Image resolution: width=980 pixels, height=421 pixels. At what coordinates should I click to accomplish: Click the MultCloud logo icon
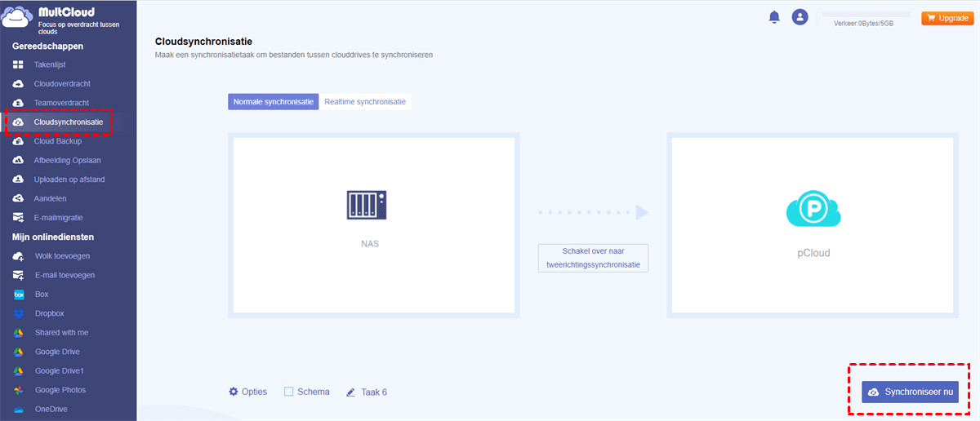(18, 19)
